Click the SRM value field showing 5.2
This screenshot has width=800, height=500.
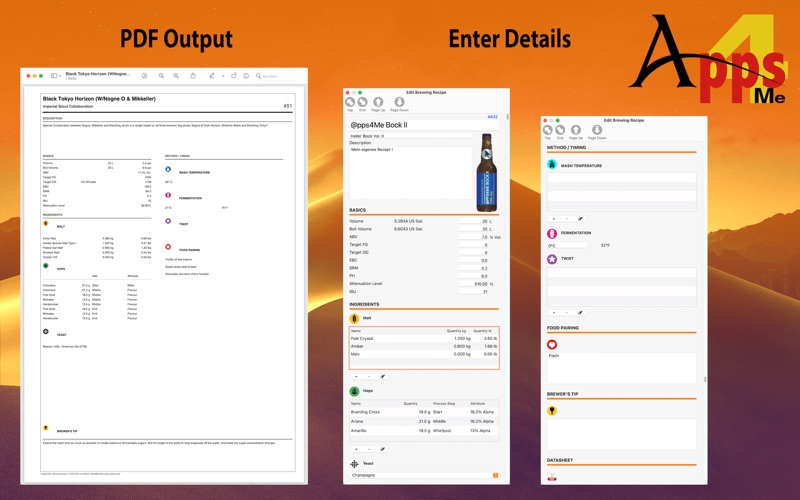point(473,268)
